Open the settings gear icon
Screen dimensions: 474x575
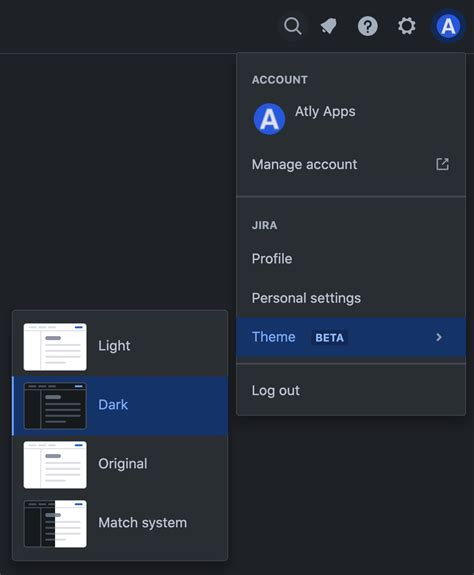[407, 26]
